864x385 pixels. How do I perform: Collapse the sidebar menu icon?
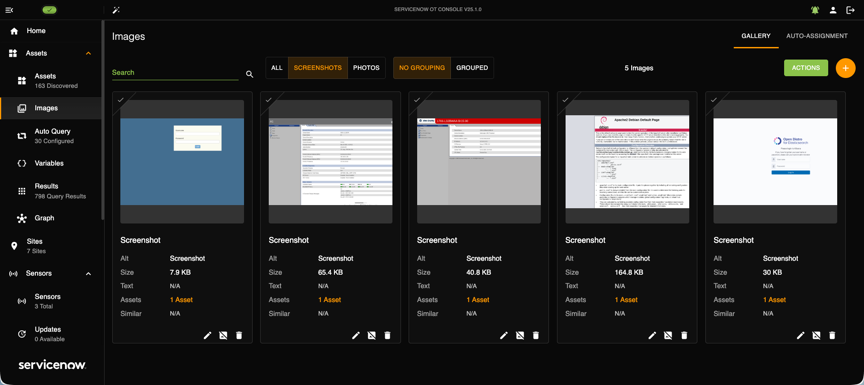coord(9,10)
